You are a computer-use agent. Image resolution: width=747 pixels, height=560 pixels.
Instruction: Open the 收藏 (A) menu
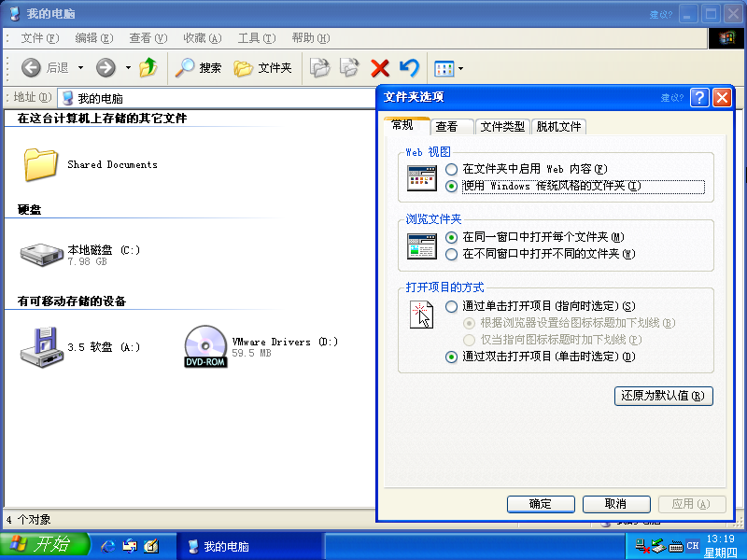pos(203,38)
